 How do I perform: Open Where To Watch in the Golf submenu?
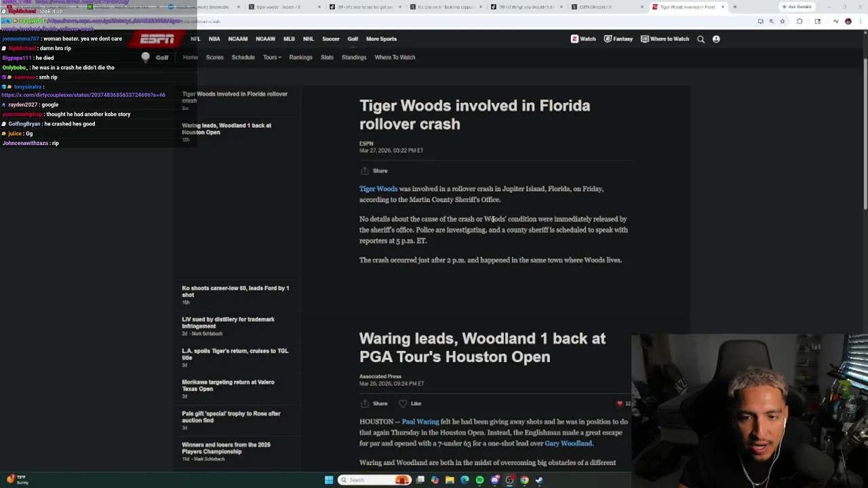click(395, 57)
